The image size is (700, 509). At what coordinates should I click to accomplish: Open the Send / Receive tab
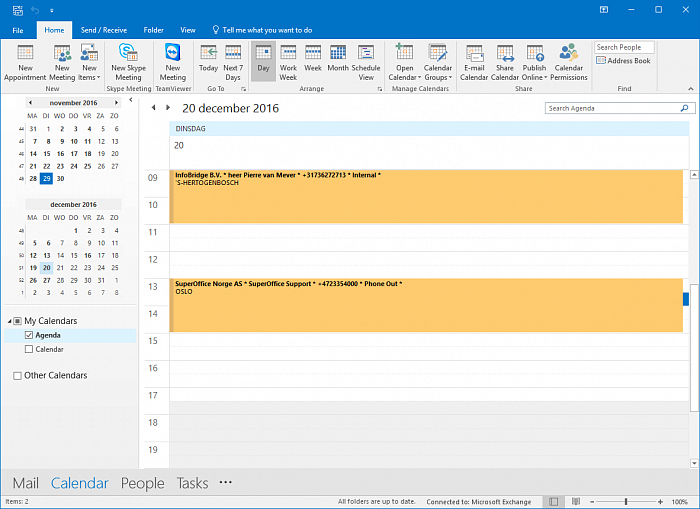[x=103, y=31]
